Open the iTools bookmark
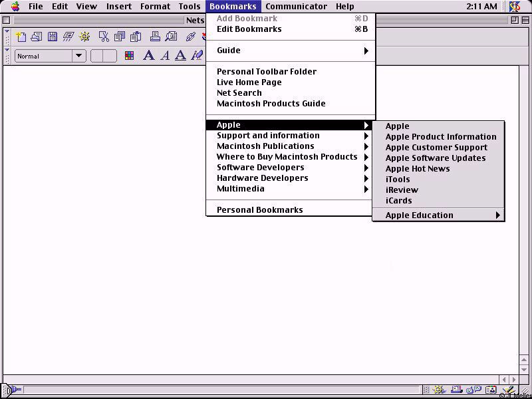Screen dimensions: 532x399 [x=398, y=180]
